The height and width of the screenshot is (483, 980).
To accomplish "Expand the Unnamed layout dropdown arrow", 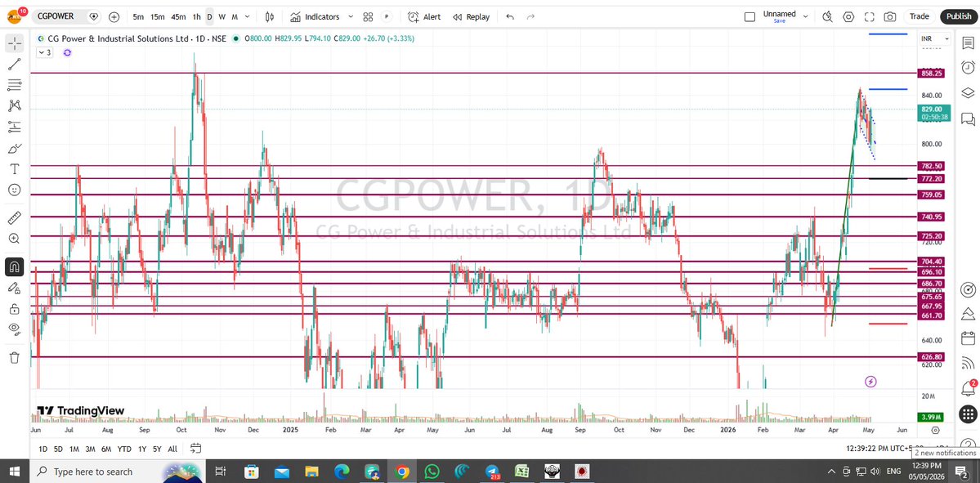I will point(806,17).
